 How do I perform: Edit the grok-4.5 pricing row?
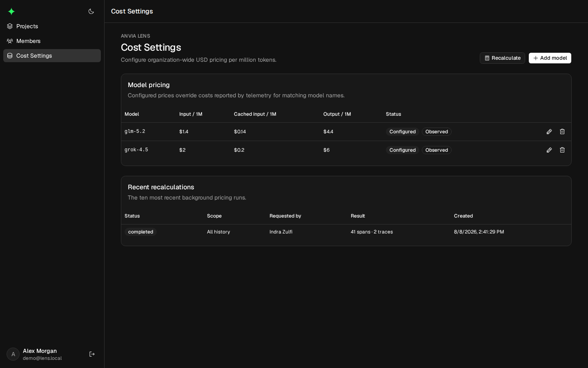[x=549, y=150]
